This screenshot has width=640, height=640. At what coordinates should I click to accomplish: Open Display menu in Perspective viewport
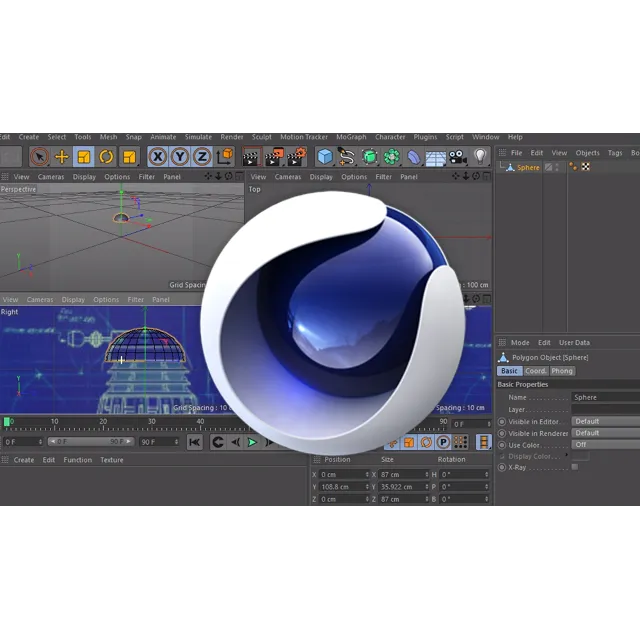click(x=84, y=177)
